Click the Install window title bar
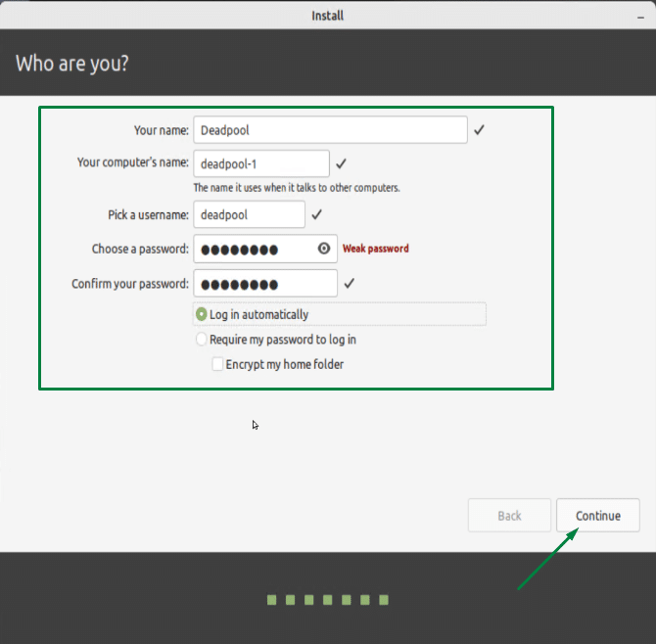 (x=328, y=16)
